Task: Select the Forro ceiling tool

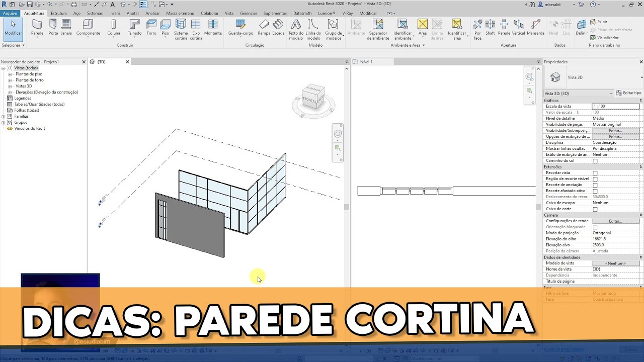Action: [151, 28]
